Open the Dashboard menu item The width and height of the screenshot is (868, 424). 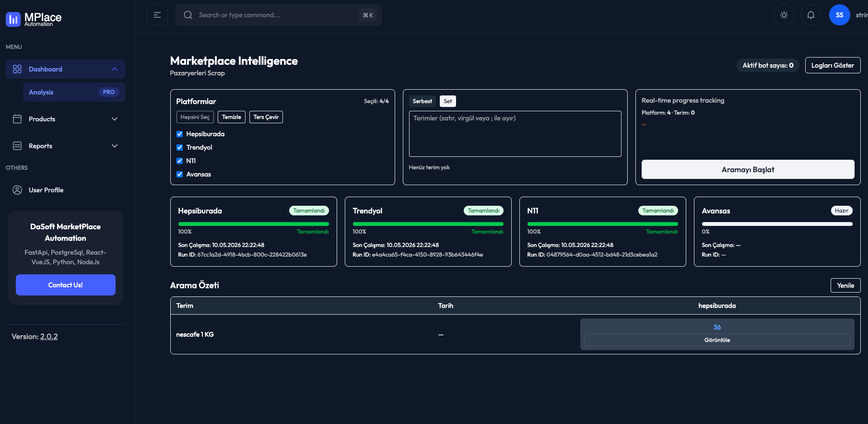[65, 69]
